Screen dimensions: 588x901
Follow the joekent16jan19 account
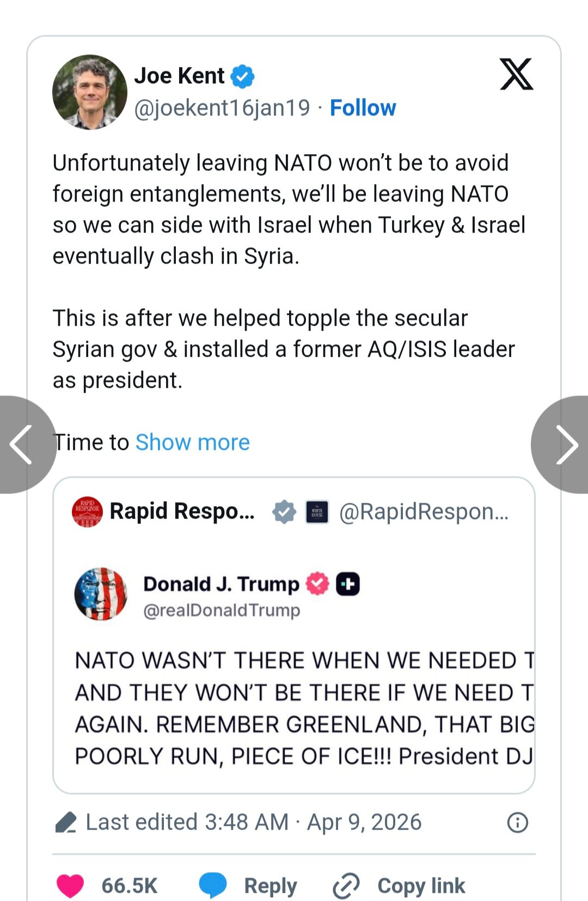tap(363, 108)
